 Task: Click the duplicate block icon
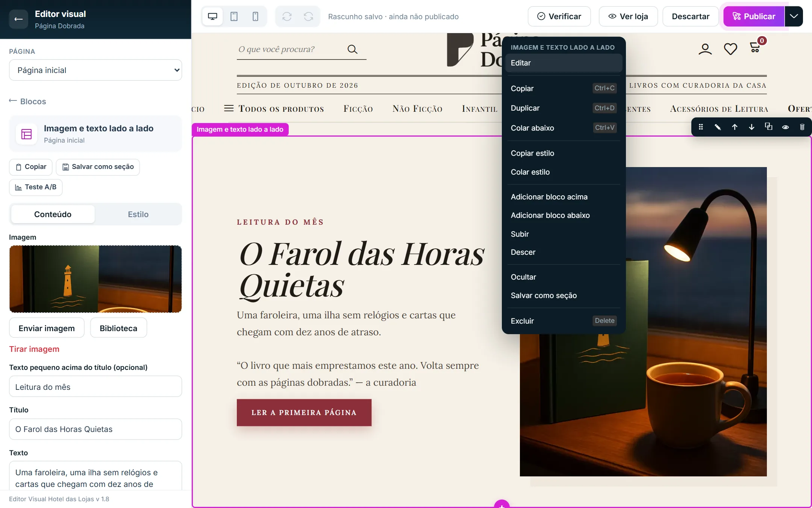pos(768,127)
